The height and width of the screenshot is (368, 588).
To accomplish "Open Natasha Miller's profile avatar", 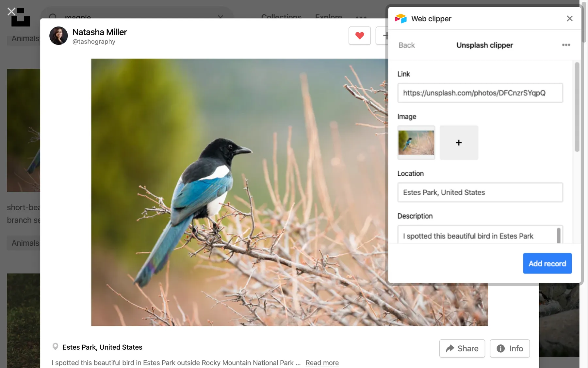I will [58, 36].
